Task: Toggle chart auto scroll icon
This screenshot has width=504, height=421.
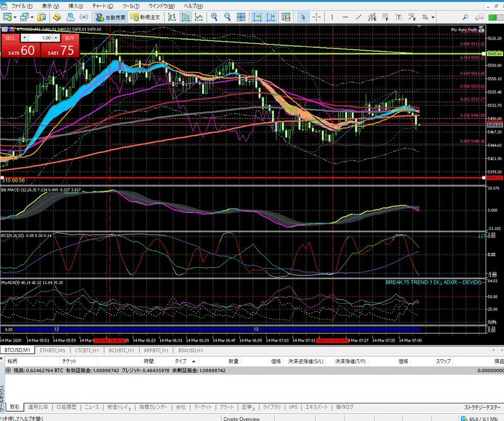Action: [257, 17]
